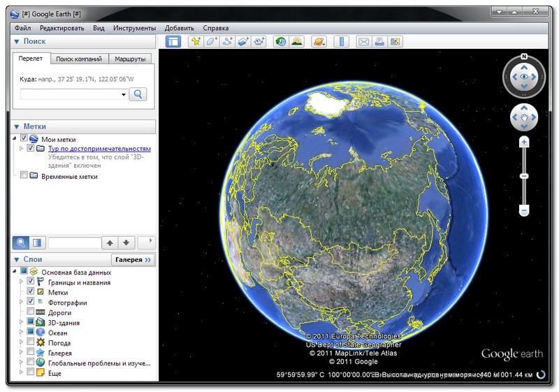Enable the Галерея layer checkbox
The image size is (559, 392).
click(31, 351)
